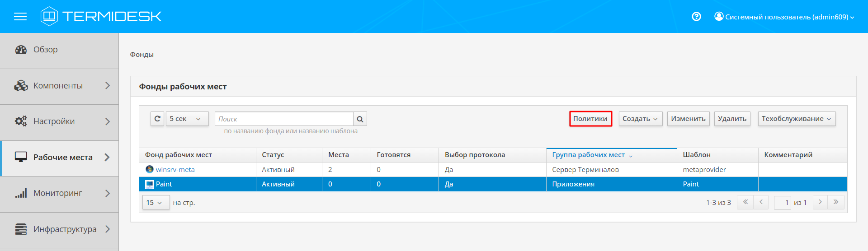Click the refresh table icon
The height and width of the screenshot is (251, 868).
[157, 119]
